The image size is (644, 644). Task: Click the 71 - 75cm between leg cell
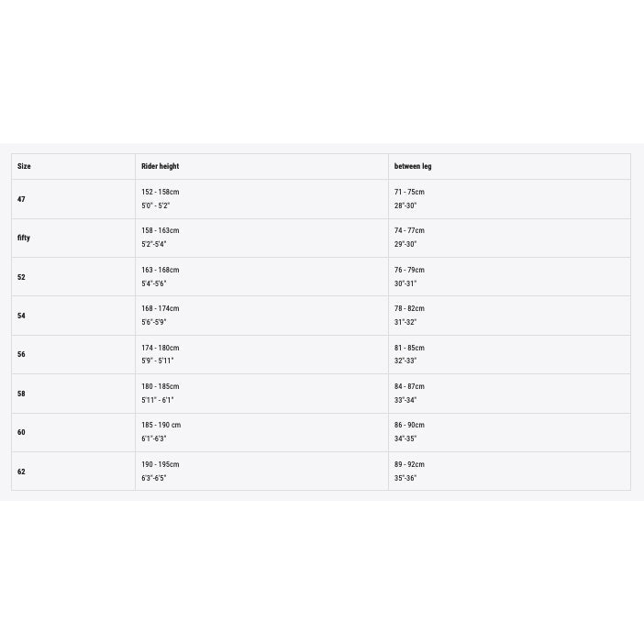pyautogui.click(x=409, y=193)
